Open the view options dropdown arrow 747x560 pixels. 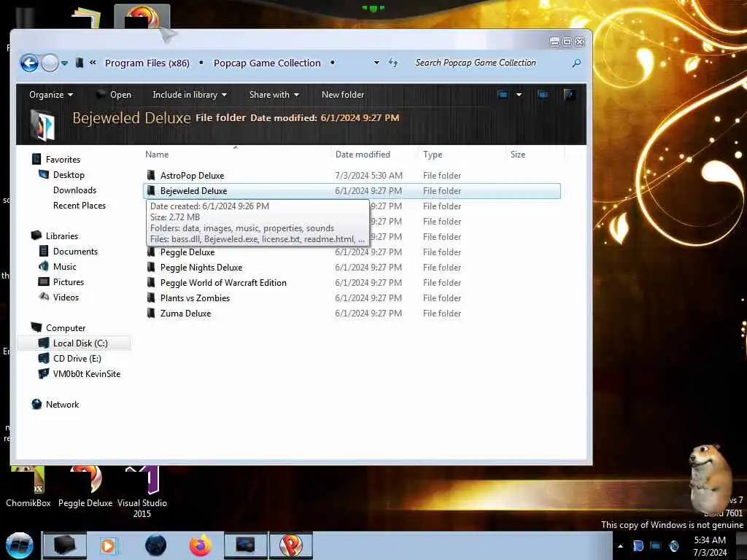[x=519, y=95]
